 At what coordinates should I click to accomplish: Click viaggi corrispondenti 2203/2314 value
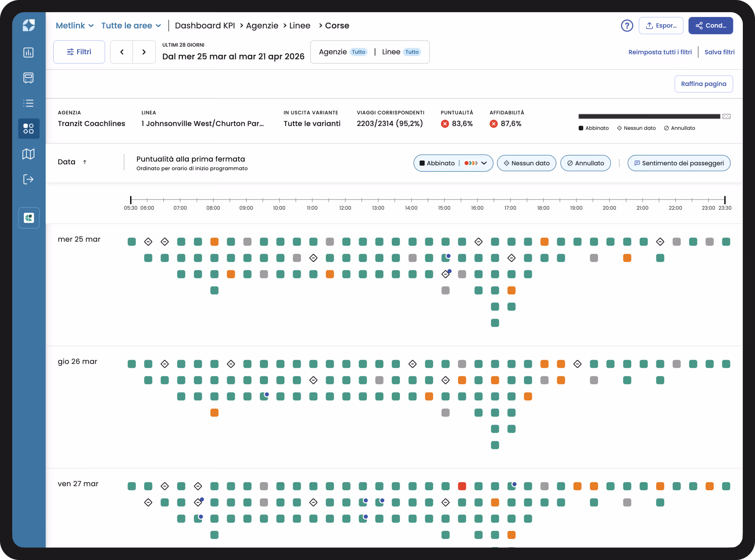390,123
